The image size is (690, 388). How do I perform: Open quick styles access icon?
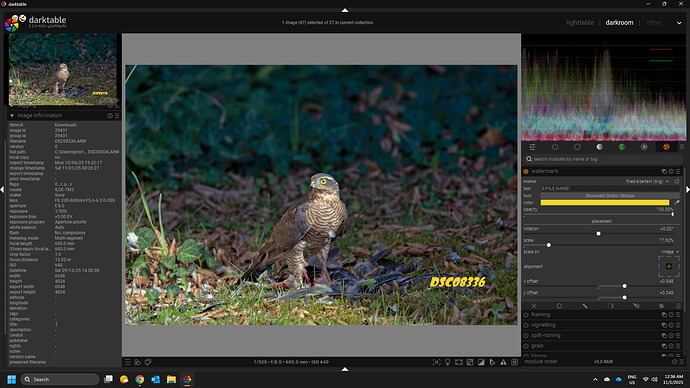(137, 362)
